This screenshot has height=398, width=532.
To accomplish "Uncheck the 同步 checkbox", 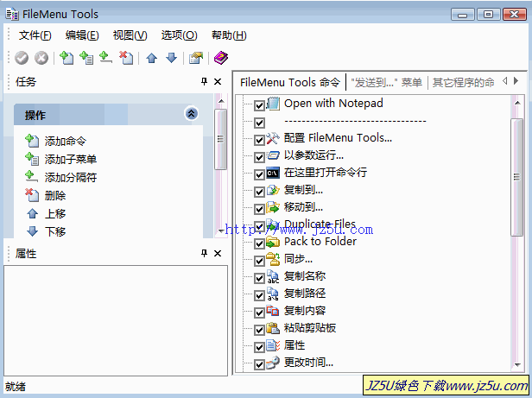I will pos(260,261).
